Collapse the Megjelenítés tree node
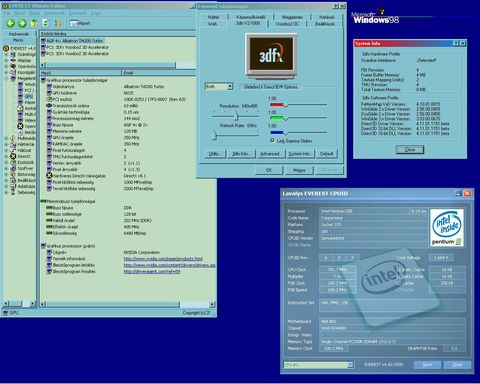This screenshot has width=480, height=384. [6, 78]
